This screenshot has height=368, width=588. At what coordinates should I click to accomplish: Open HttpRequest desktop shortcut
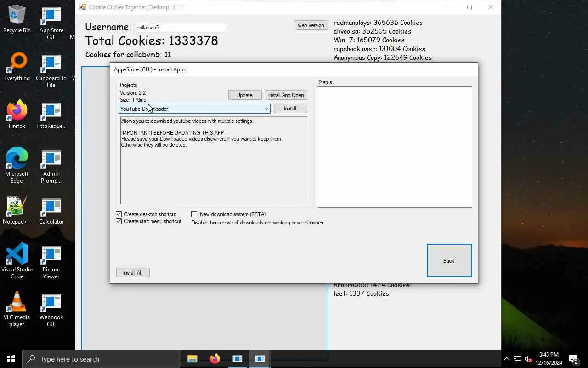click(x=51, y=115)
